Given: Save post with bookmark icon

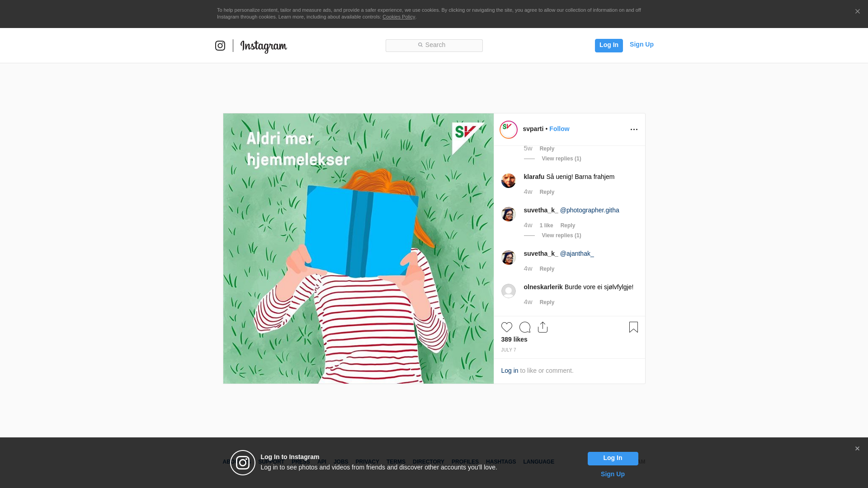Looking at the screenshot, I should (633, 327).
